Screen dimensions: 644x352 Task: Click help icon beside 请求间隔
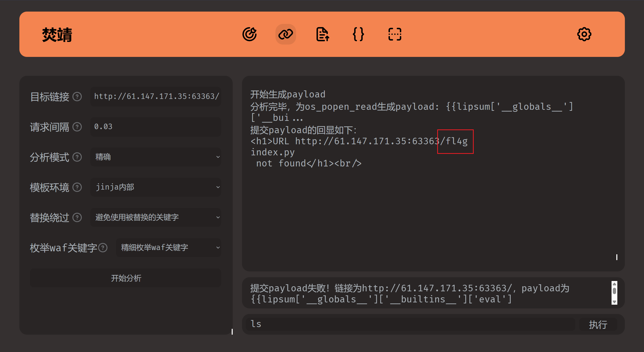77,127
